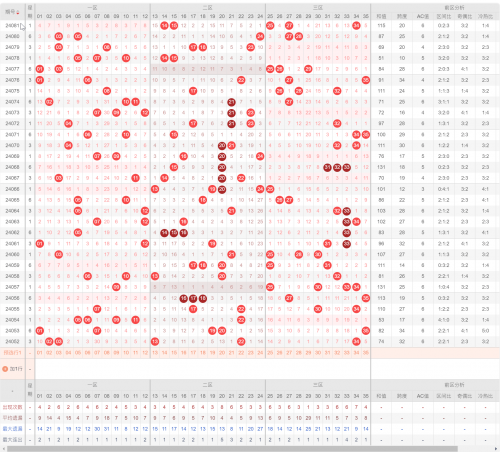Select red ball 14 in issue 24081 row
The image size is (500, 452).
[164, 25]
